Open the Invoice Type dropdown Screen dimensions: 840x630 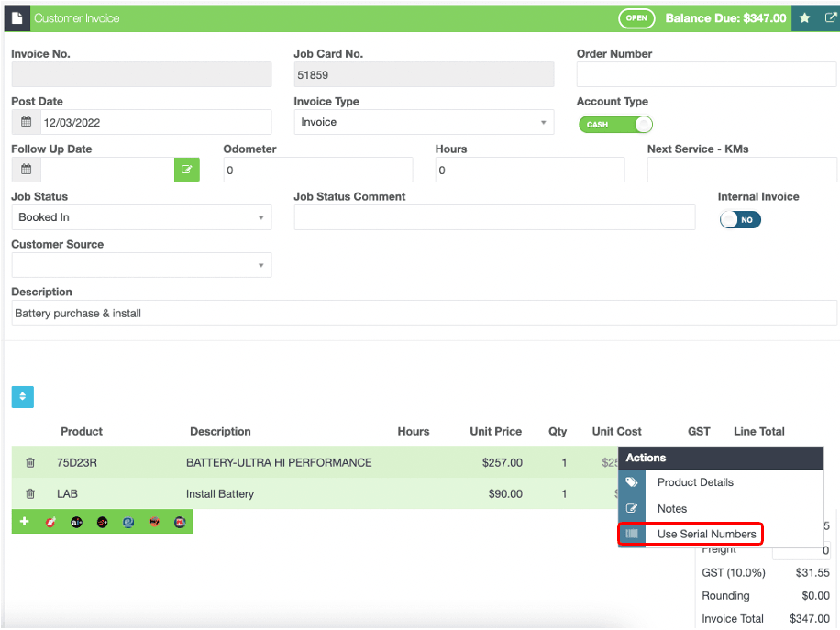pyautogui.click(x=424, y=122)
